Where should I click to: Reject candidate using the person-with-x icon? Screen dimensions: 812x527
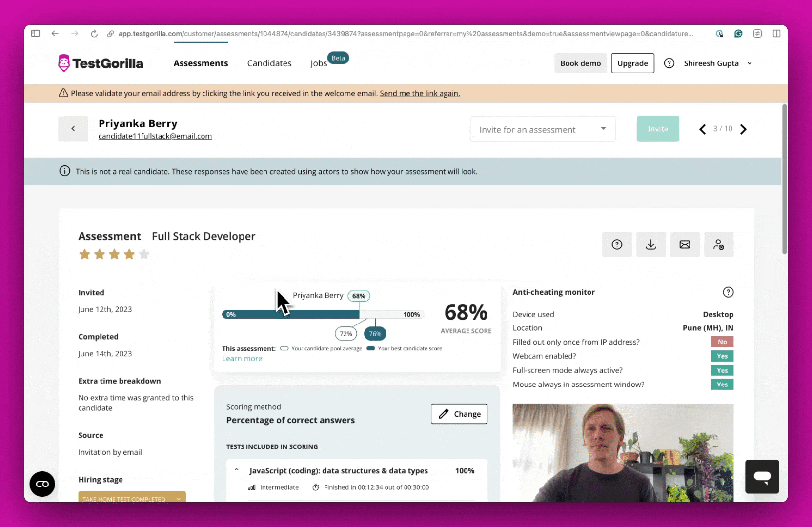[x=719, y=244]
